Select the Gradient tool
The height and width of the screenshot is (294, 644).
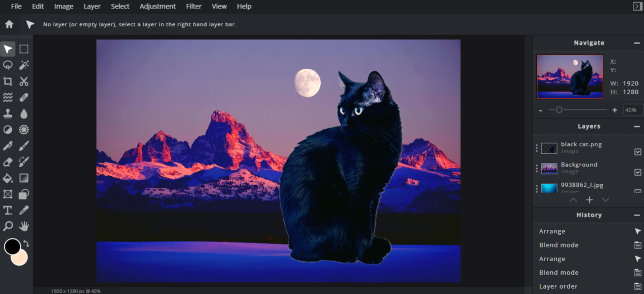24,178
